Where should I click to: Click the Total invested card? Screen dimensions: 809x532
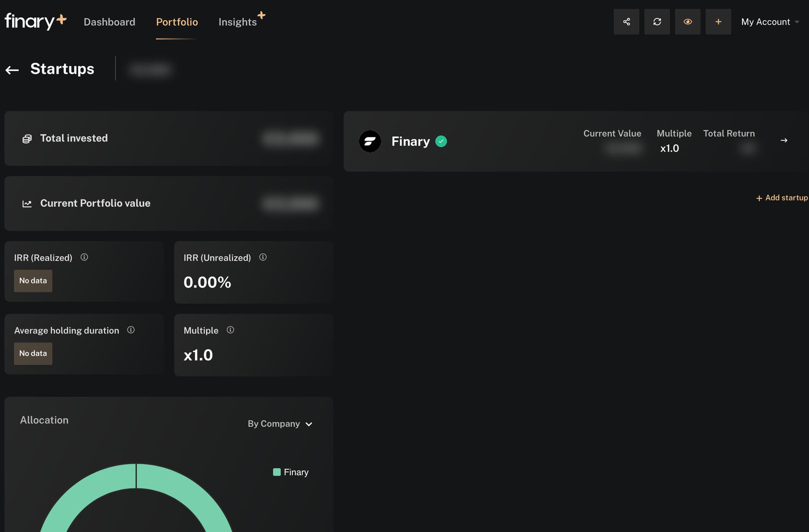(x=169, y=139)
